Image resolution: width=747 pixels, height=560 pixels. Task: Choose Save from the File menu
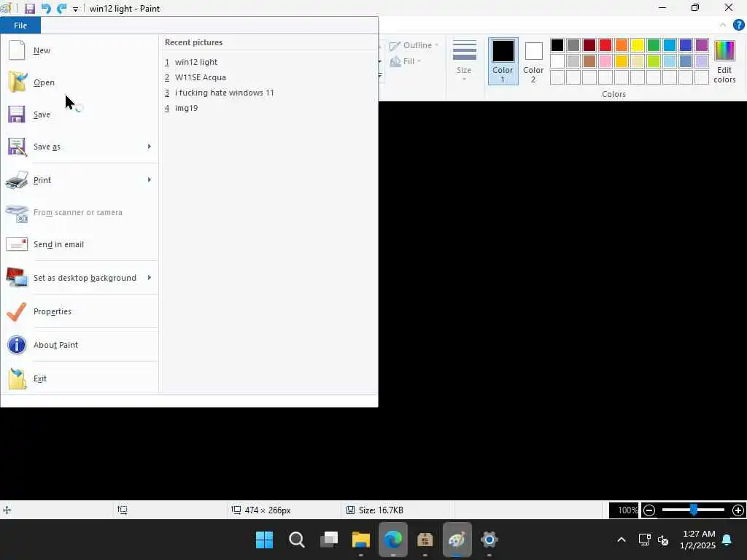click(80, 114)
